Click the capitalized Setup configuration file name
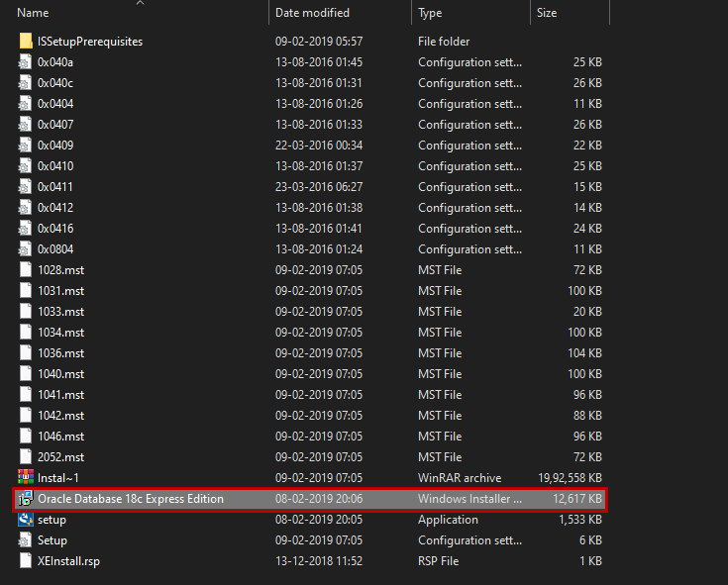728x585 pixels. coord(52,540)
